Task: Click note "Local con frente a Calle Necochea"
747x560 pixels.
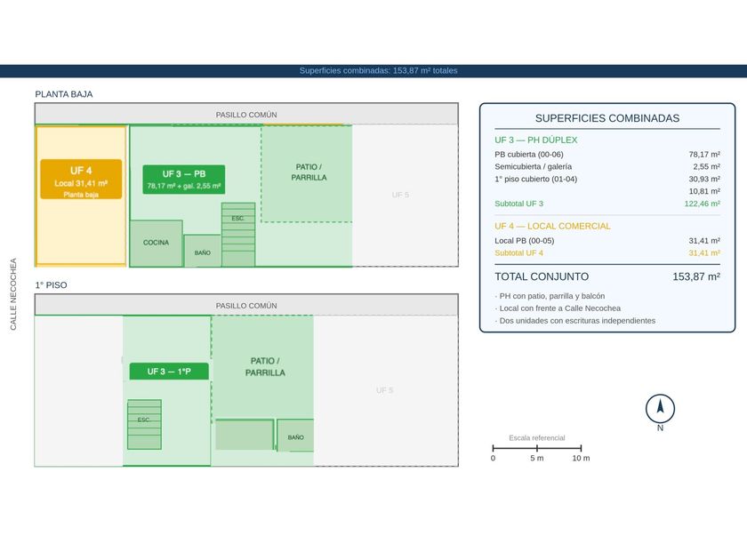Action: click(558, 308)
